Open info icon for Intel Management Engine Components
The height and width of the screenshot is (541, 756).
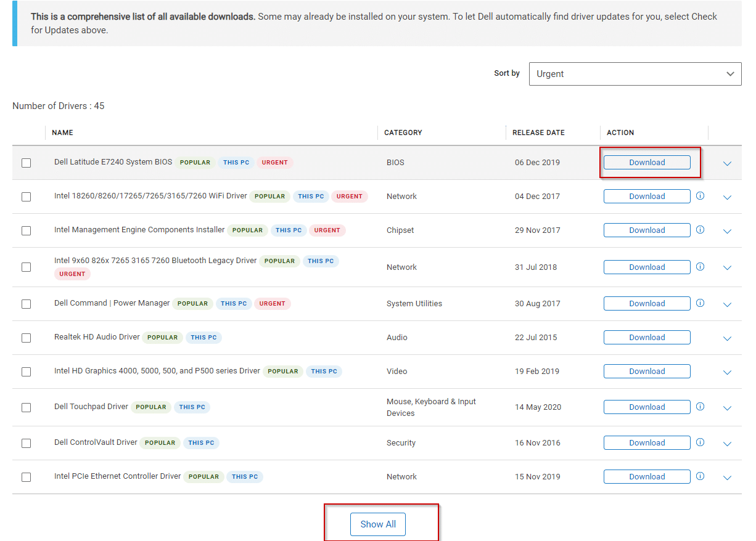point(700,230)
